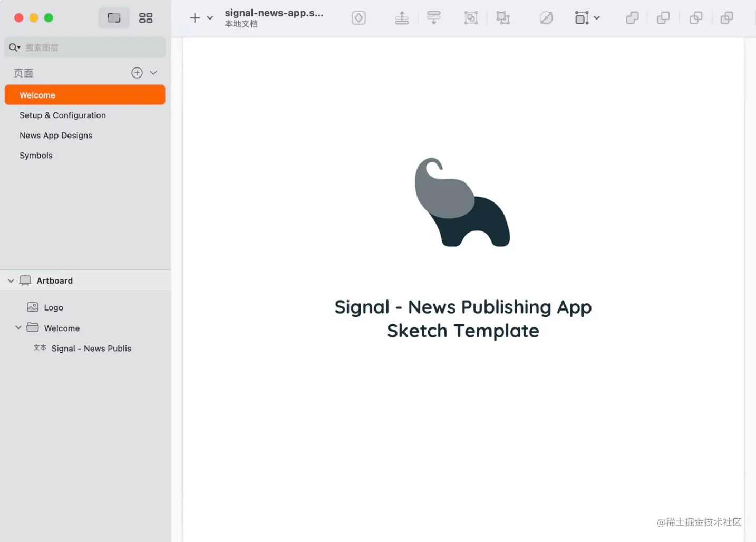Click the Edit toolbar icon

[546, 18]
